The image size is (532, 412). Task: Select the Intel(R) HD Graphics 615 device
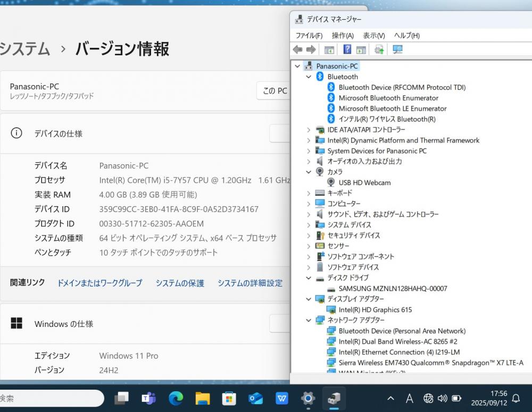[375, 309]
